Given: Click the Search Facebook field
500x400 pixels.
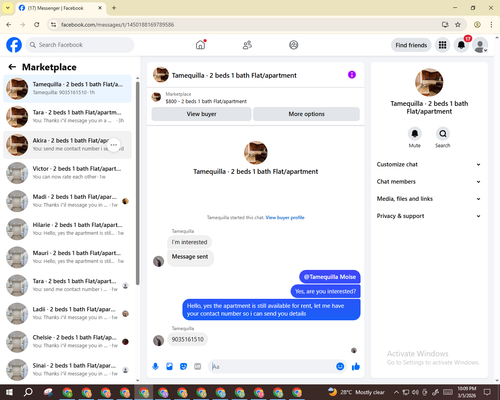Looking at the screenshot, I should pos(80,45).
